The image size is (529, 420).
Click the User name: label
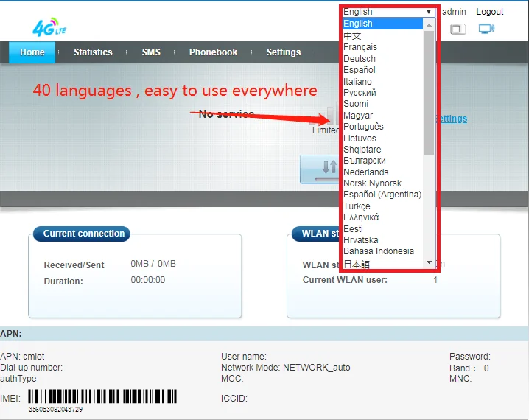[244, 356]
